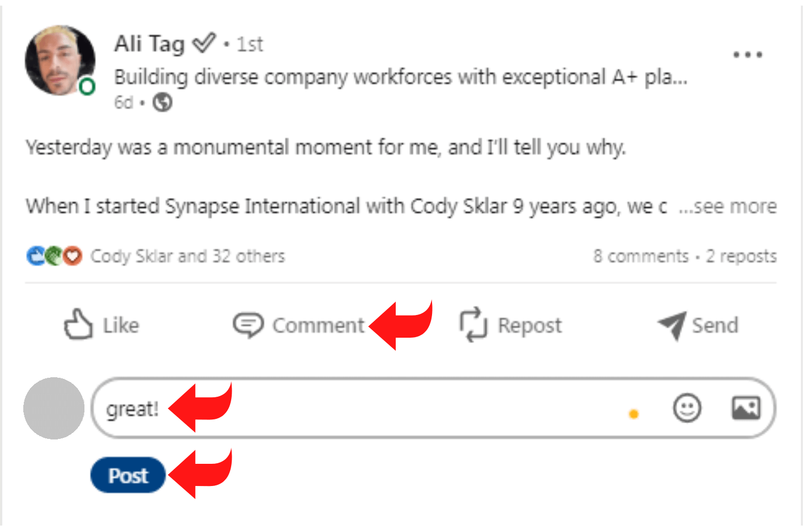Open Ali Tag's profile photo

coord(60,61)
